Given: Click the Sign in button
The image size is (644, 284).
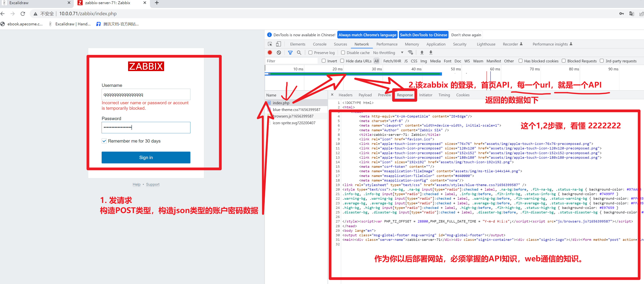Looking at the screenshot, I should (x=146, y=157).
